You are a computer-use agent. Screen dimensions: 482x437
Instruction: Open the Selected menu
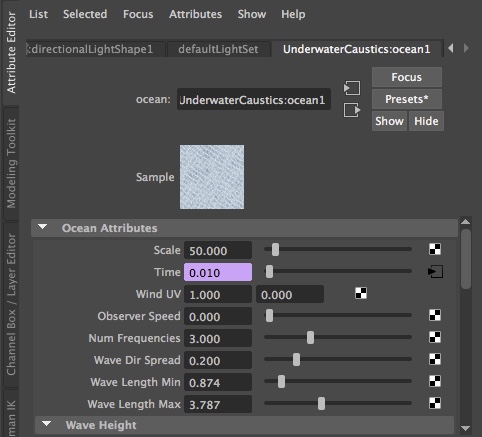pos(85,14)
